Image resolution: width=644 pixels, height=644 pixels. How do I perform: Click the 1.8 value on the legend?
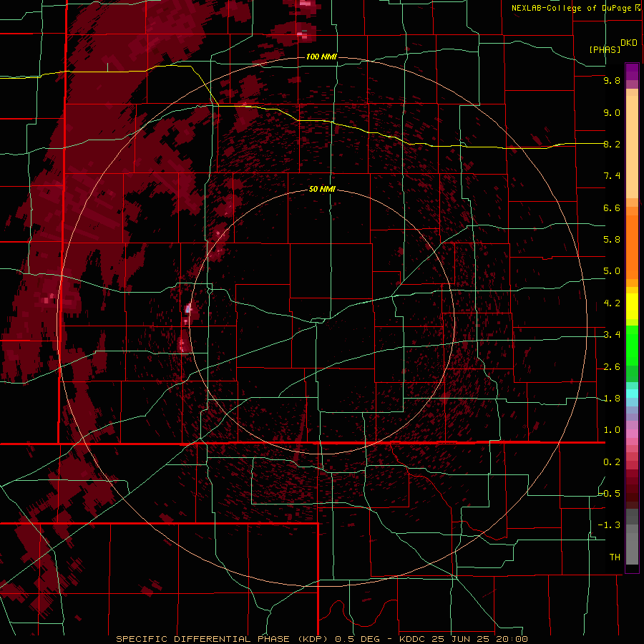[x=612, y=399]
